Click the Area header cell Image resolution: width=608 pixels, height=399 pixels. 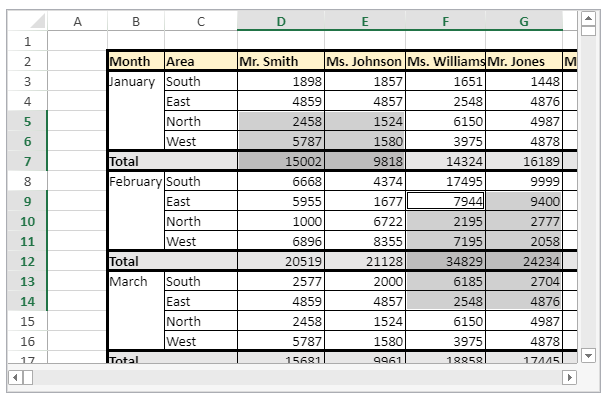201,61
